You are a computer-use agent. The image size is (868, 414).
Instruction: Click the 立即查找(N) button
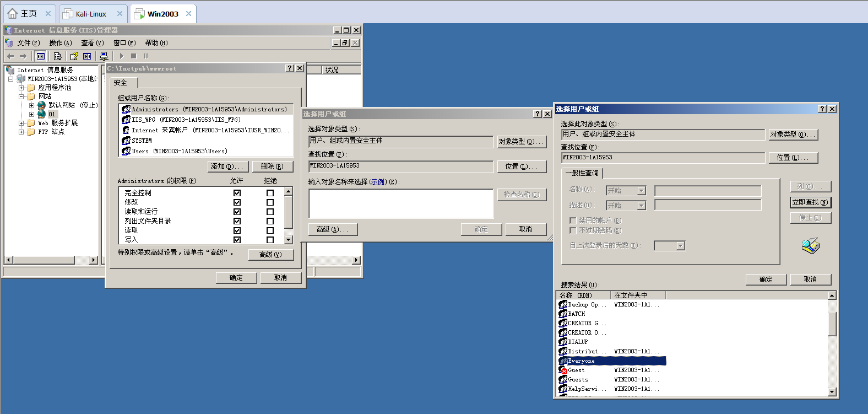810,202
